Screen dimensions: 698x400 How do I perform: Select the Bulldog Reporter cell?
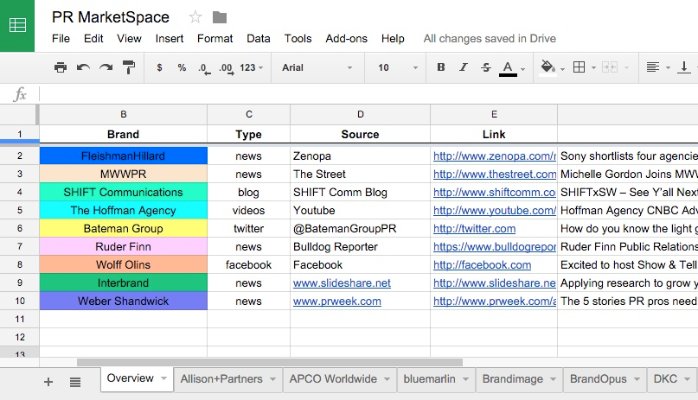[x=360, y=246]
